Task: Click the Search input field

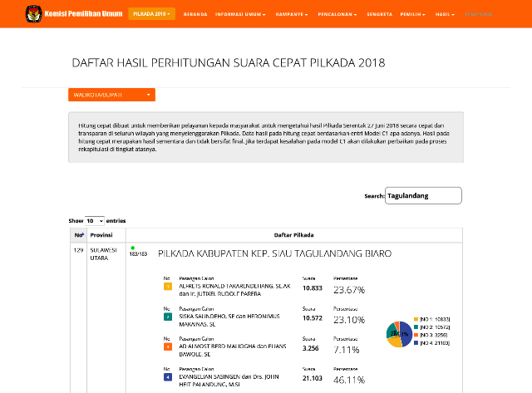Action: pyautogui.click(x=424, y=196)
